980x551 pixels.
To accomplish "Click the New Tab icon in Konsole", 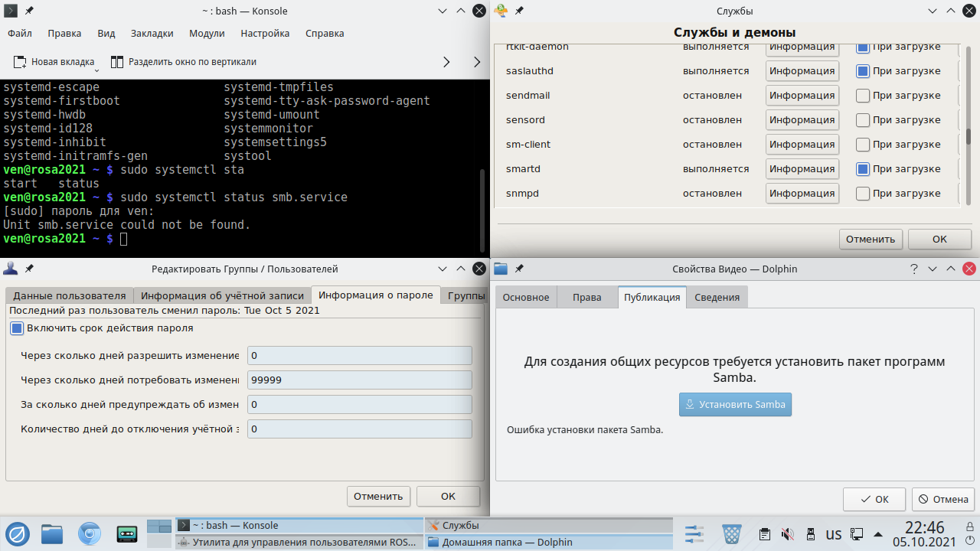I will coord(20,62).
